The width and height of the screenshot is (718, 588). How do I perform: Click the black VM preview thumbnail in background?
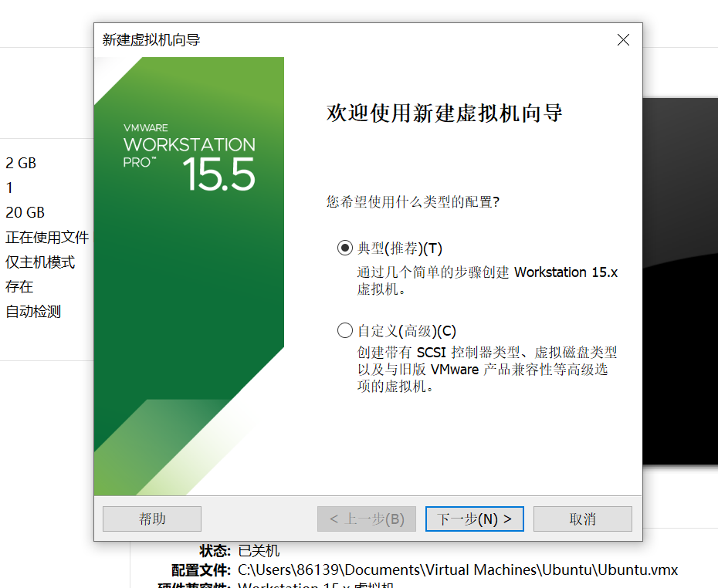(680, 282)
